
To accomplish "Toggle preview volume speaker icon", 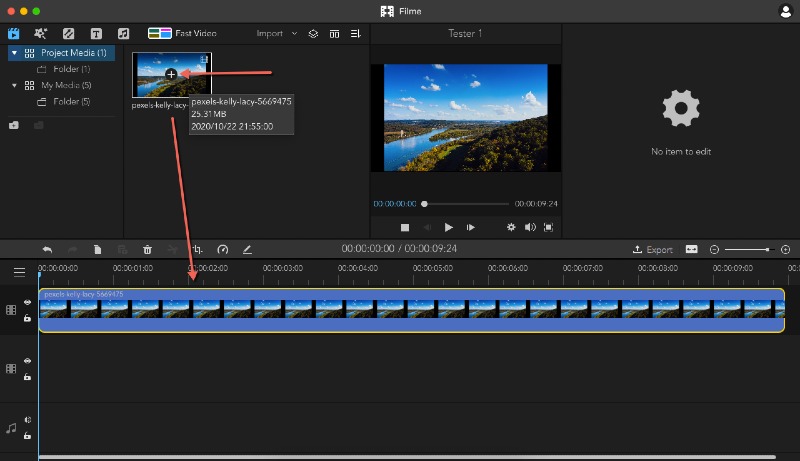I will (530, 227).
